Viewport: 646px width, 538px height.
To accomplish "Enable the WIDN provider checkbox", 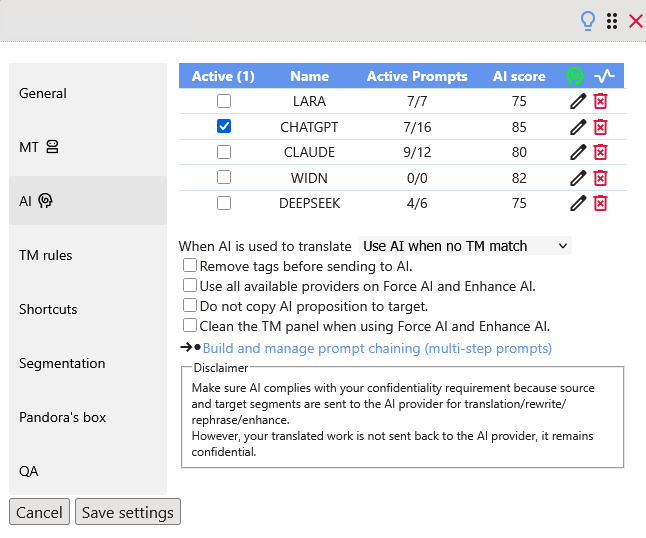I will pyautogui.click(x=224, y=178).
